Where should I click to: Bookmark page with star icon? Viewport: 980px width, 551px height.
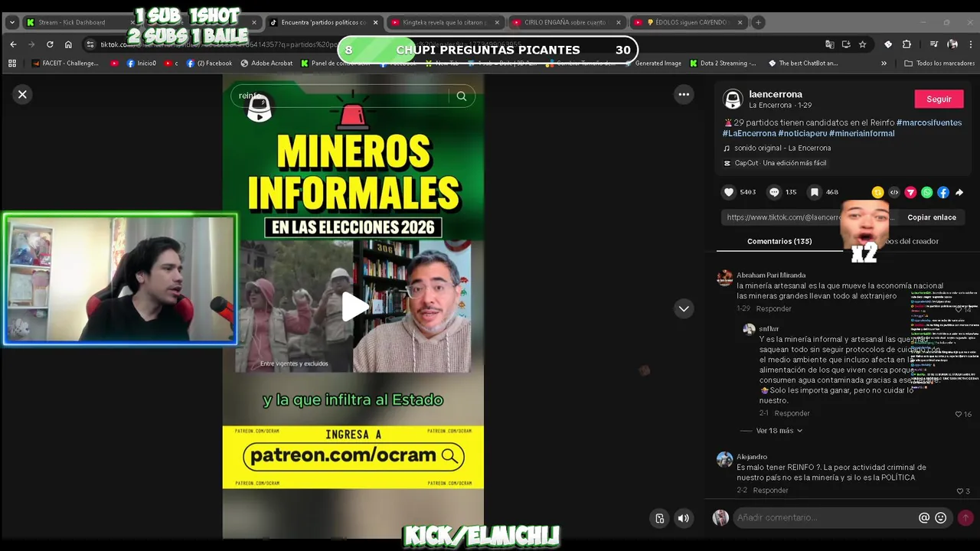click(863, 44)
